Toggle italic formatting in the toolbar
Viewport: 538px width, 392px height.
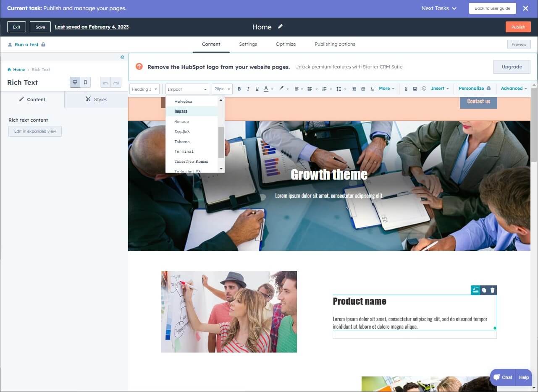coord(248,89)
